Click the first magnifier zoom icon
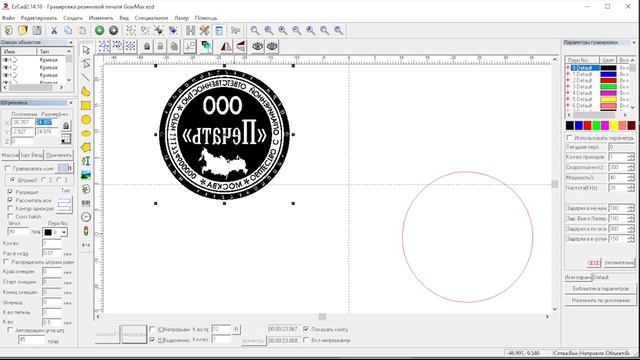Viewport: 640px width, 360px height. (x=255, y=30)
